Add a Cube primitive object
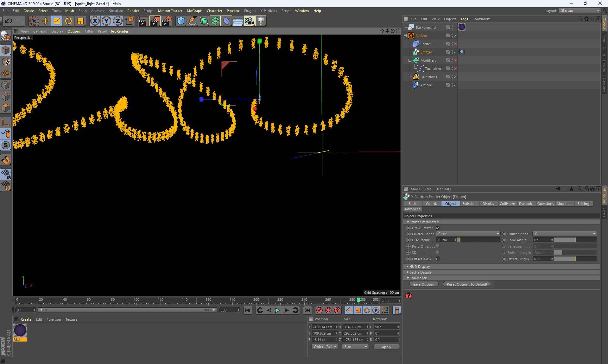This screenshot has width=608, height=364. click(x=181, y=21)
